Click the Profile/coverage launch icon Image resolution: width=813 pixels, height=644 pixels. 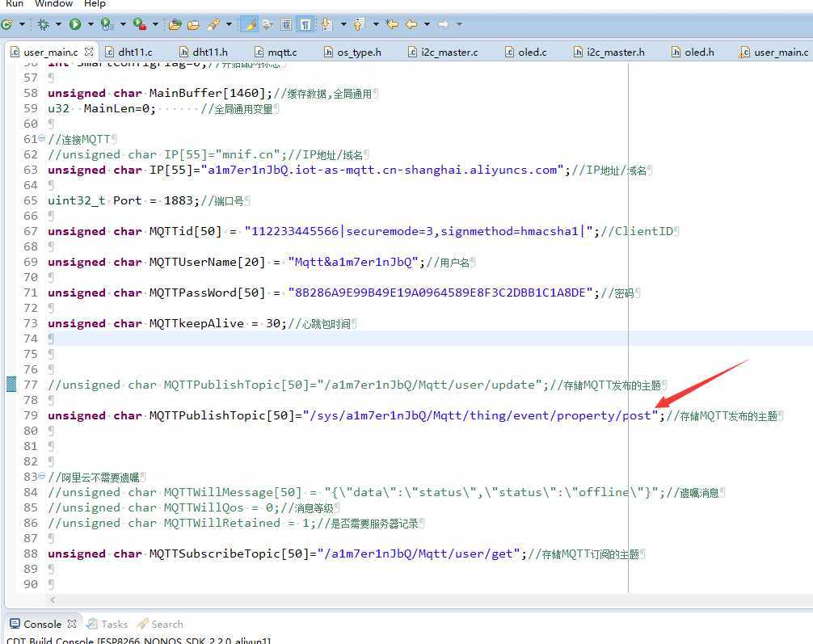click(107, 24)
